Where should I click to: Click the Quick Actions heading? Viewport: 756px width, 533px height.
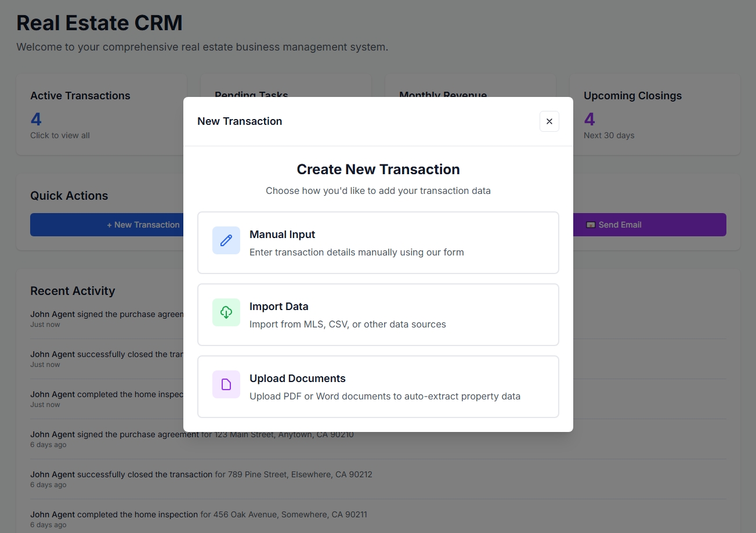pyautogui.click(x=69, y=196)
